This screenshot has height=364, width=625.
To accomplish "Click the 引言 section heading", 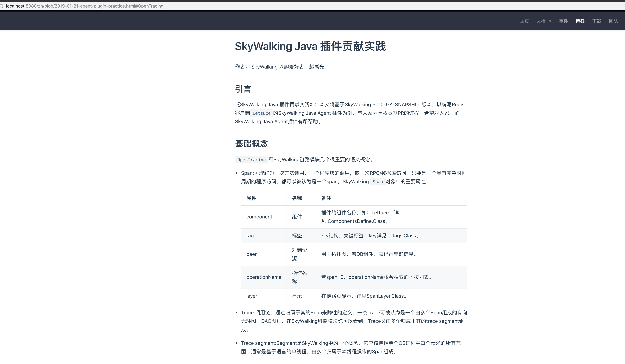I will tap(243, 89).
